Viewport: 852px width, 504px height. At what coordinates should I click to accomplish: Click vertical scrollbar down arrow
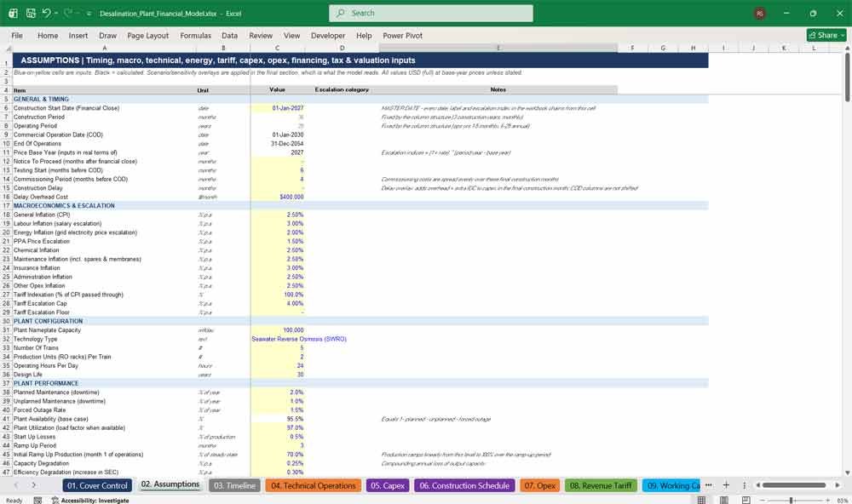[x=847, y=473]
